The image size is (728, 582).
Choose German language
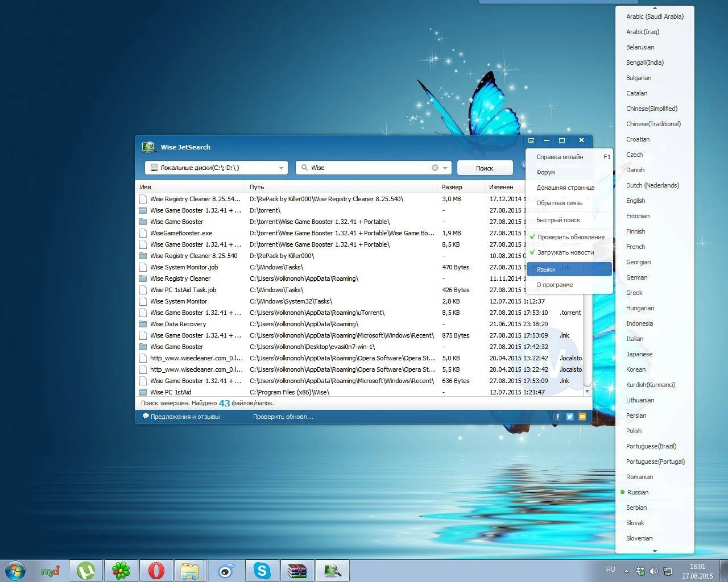[x=655, y=277]
